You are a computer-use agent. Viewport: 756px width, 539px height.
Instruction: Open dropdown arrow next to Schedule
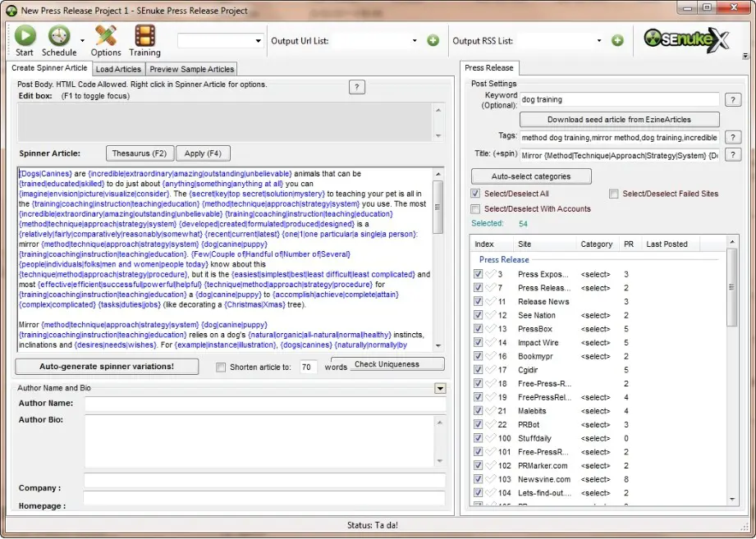(x=82, y=41)
